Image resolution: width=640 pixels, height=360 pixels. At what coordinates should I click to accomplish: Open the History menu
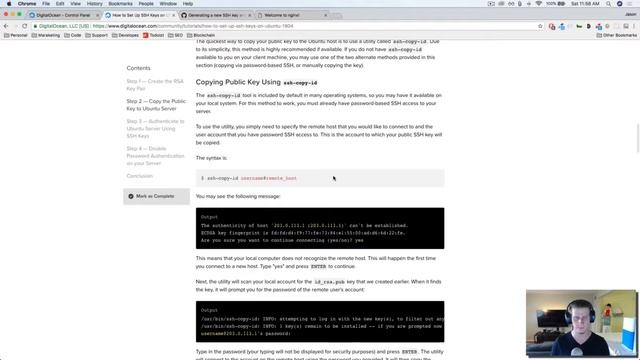click(95, 4)
